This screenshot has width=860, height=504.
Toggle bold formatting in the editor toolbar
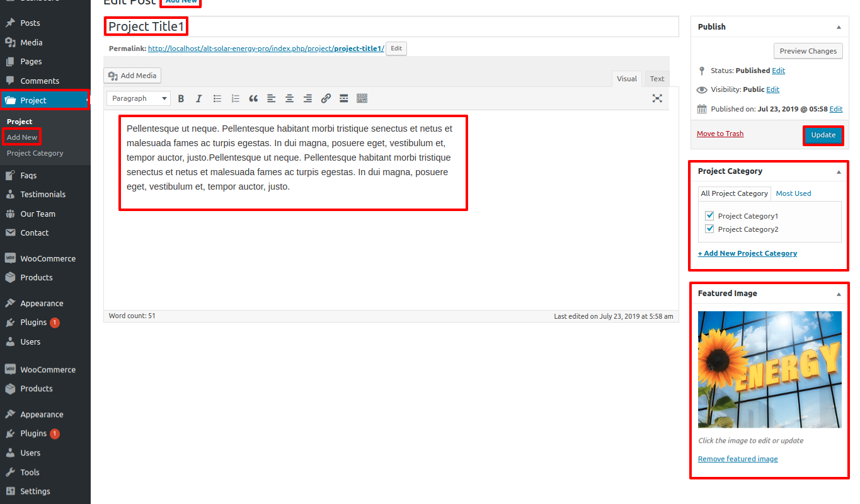[181, 98]
